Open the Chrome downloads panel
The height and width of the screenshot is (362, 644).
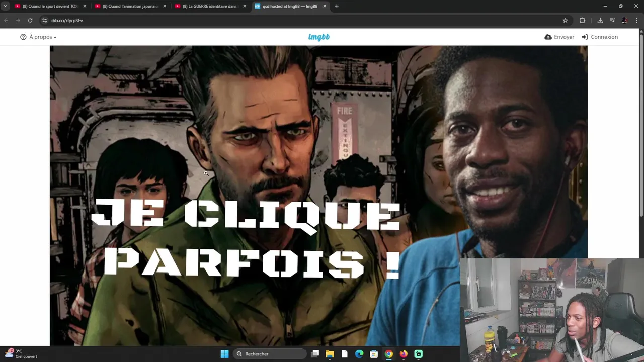[600, 20]
